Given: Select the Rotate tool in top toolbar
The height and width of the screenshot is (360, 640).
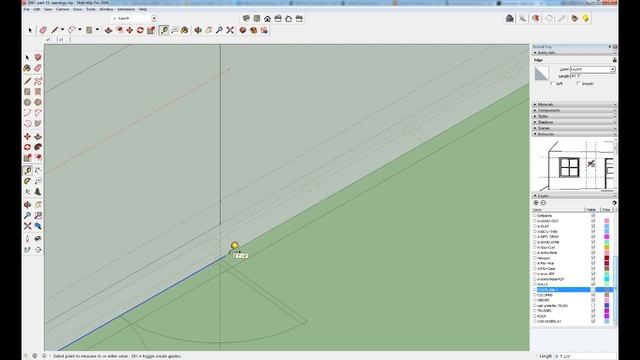Looking at the screenshot, I should 140,30.
